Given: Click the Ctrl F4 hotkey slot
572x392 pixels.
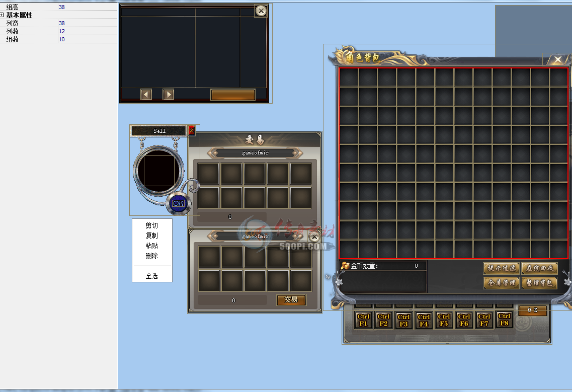Looking at the screenshot, I should (x=424, y=320).
